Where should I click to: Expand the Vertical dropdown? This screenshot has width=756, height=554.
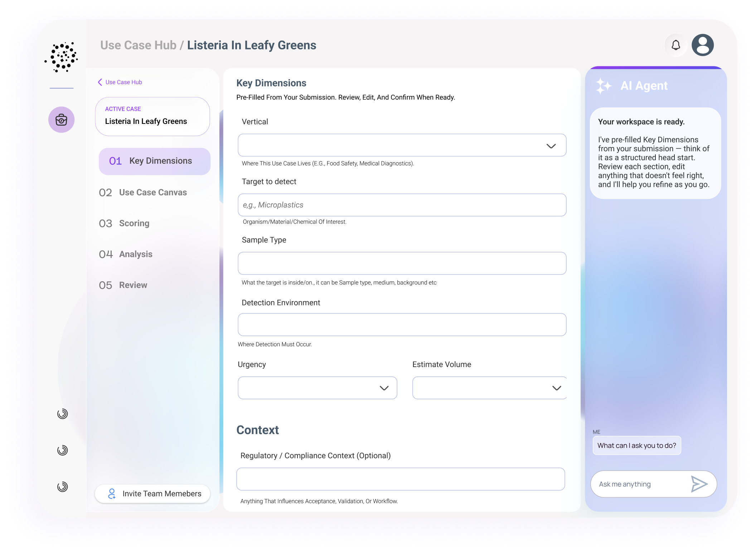[402, 145]
